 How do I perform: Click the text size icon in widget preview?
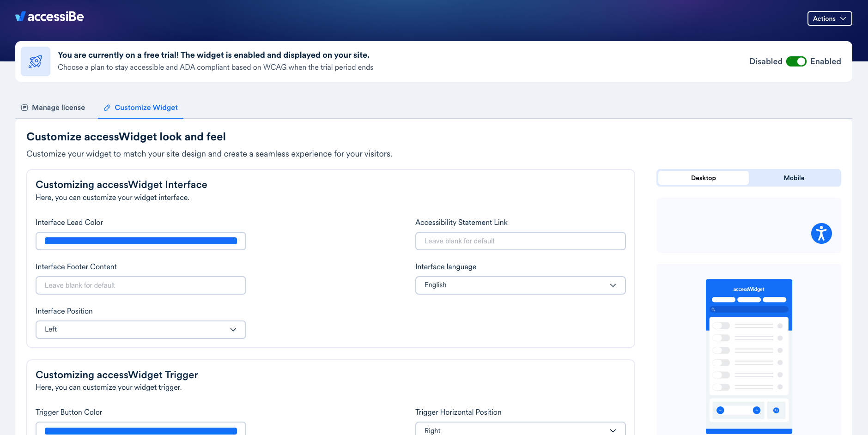[x=776, y=410]
